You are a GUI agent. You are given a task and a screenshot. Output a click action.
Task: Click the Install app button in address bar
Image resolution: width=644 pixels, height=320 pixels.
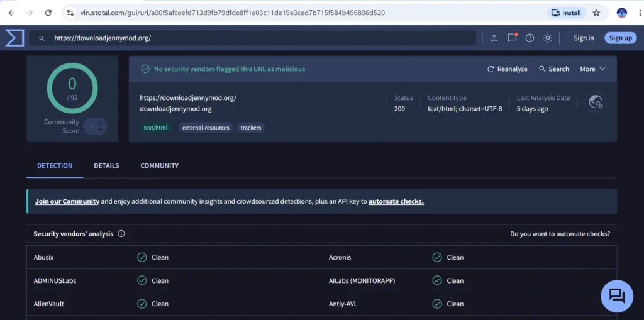pyautogui.click(x=567, y=13)
